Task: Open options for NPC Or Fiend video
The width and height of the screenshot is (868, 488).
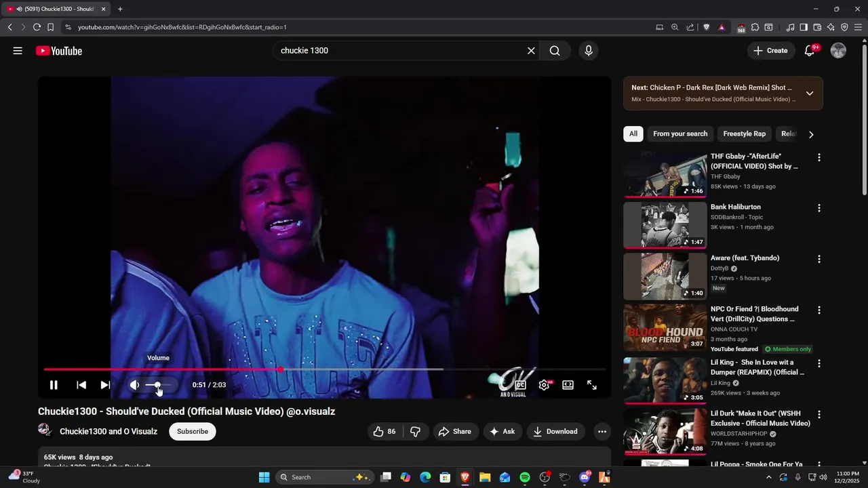Action: [x=819, y=310]
